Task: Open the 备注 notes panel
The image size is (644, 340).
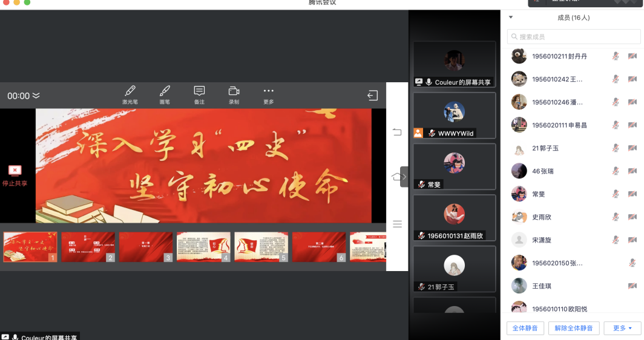Action: [x=199, y=94]
